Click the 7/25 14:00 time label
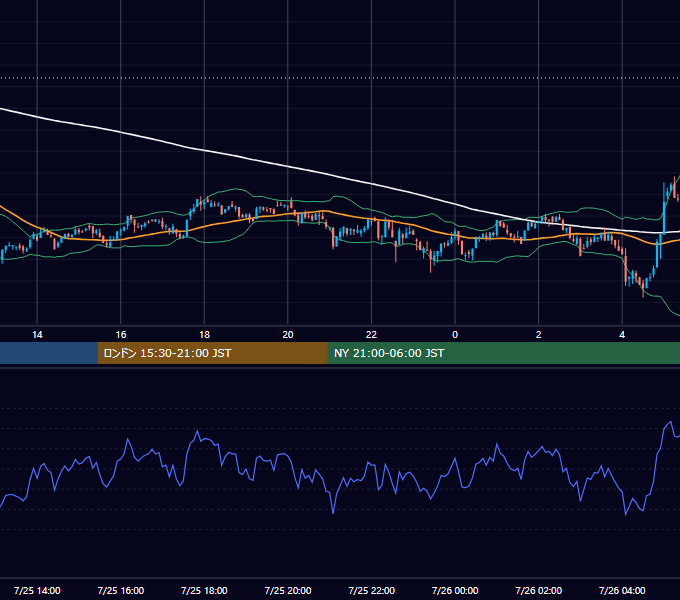 (37, 590)
